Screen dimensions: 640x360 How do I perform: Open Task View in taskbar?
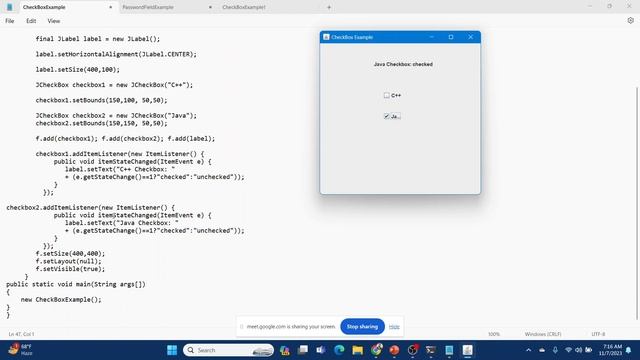pyautogui.click(x=303, y=350)
